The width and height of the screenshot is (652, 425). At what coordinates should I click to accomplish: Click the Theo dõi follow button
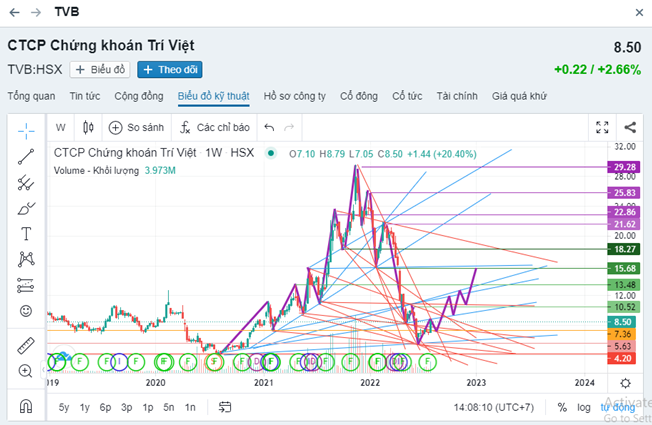coord(170,69)
